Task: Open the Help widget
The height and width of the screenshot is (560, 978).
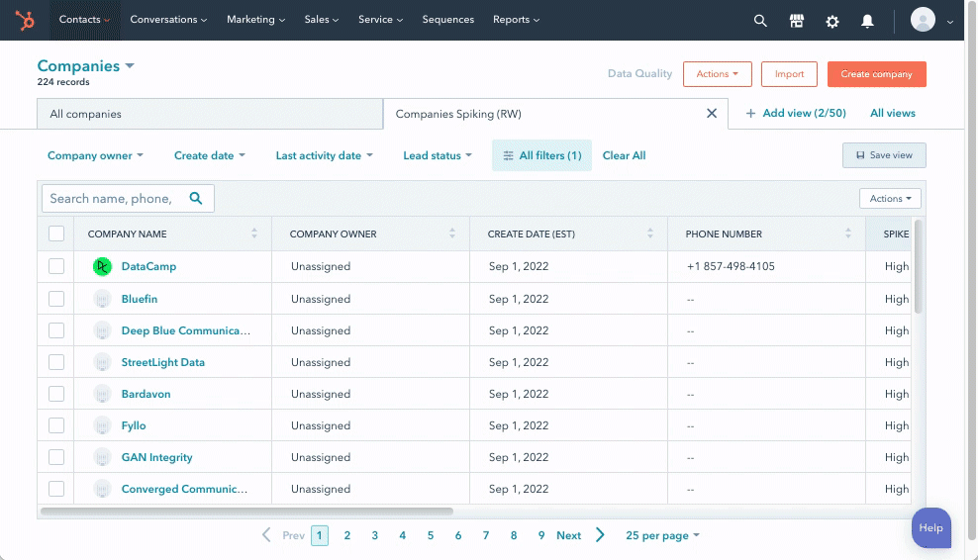Action: click(930, 527)
